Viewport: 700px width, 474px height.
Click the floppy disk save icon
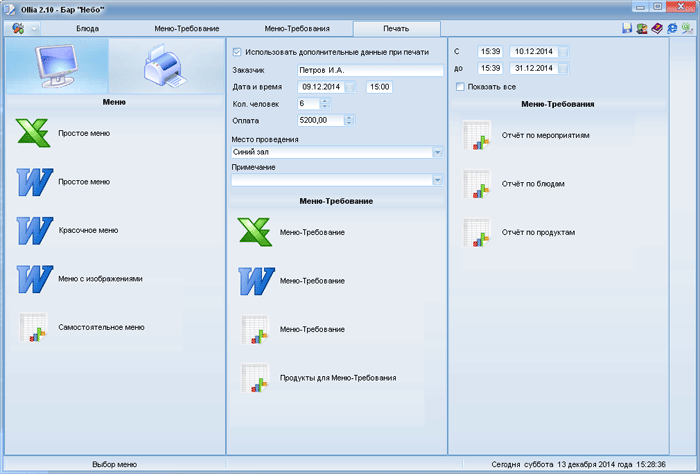(627, 29)
